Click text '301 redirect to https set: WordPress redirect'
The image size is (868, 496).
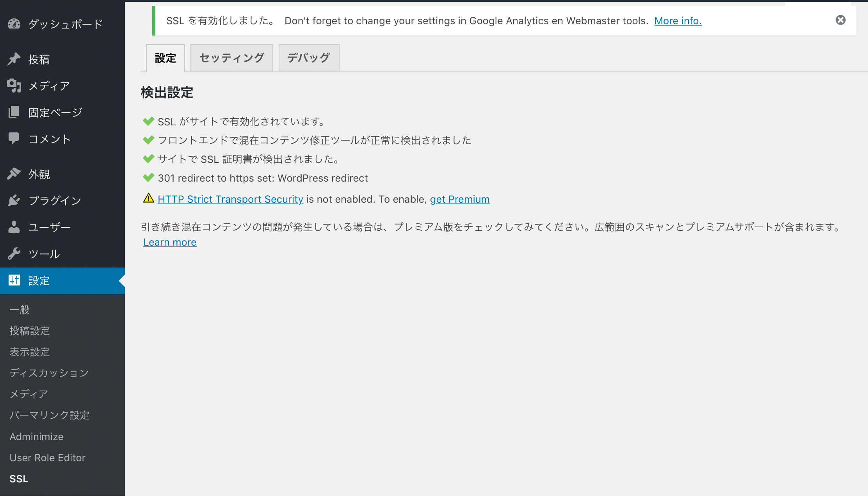click(263, 178)
